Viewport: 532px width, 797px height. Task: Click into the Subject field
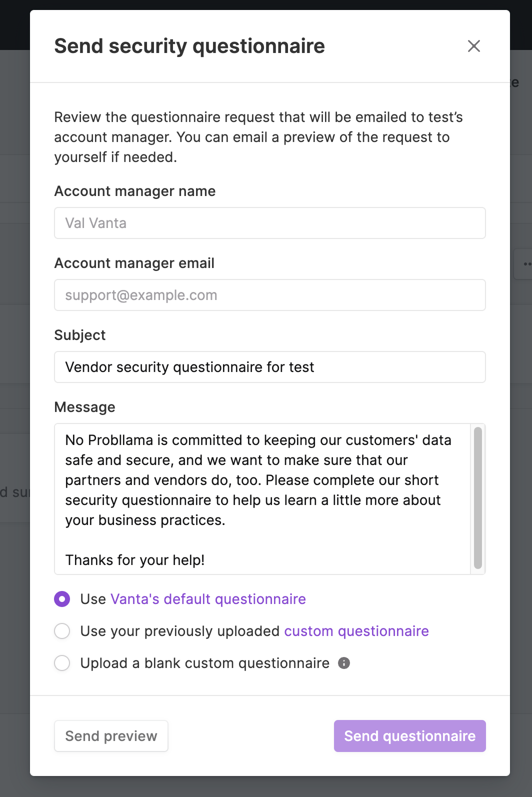270,367
